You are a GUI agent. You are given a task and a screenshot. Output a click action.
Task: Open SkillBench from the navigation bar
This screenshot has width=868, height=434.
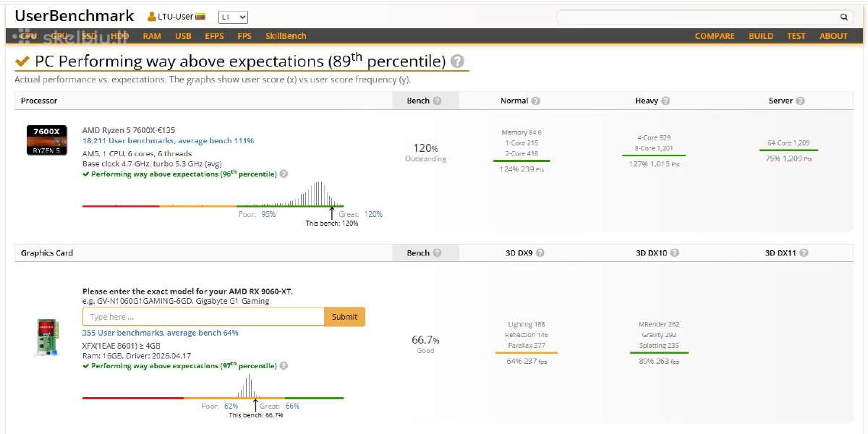[286, 36]
